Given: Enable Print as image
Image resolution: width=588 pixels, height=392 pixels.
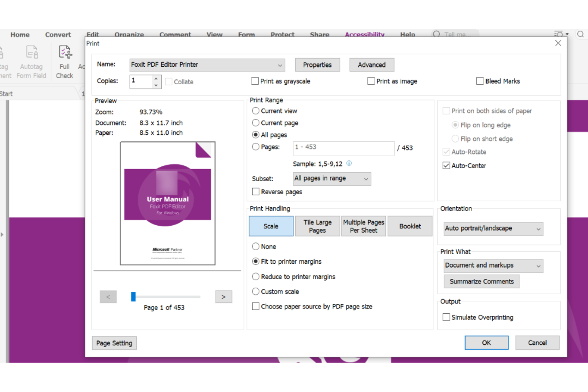Looking at the screenshot, I should (371, 81).
